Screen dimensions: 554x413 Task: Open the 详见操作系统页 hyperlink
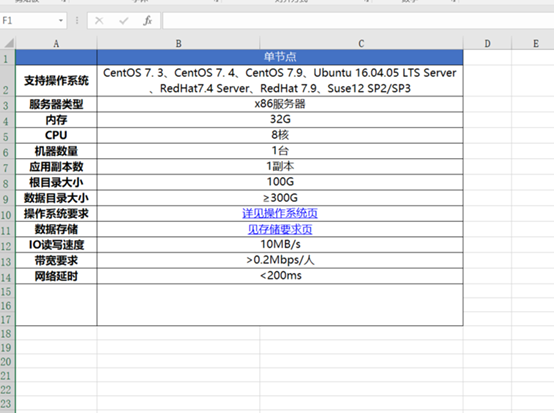[280, 213]
